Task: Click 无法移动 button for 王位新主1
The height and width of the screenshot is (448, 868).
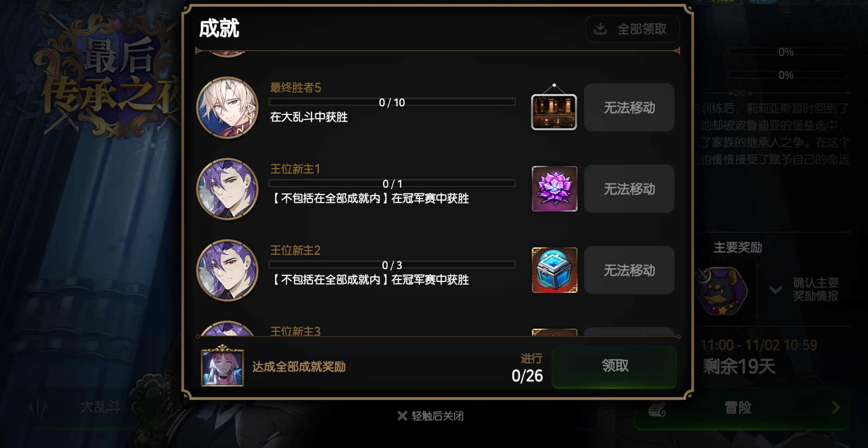Action: [x=629, y=189]
